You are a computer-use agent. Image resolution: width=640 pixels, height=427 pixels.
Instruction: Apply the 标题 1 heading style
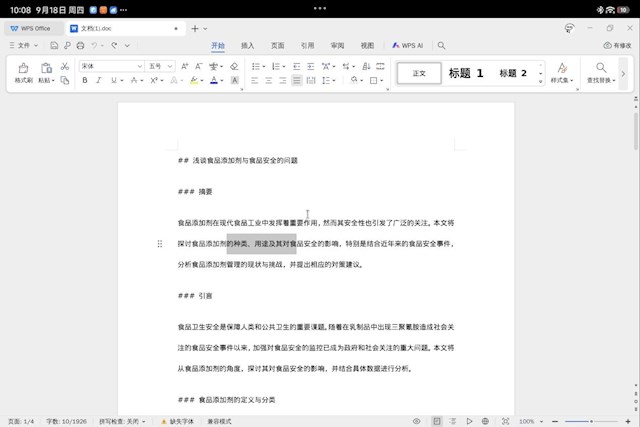click(465, 73)
